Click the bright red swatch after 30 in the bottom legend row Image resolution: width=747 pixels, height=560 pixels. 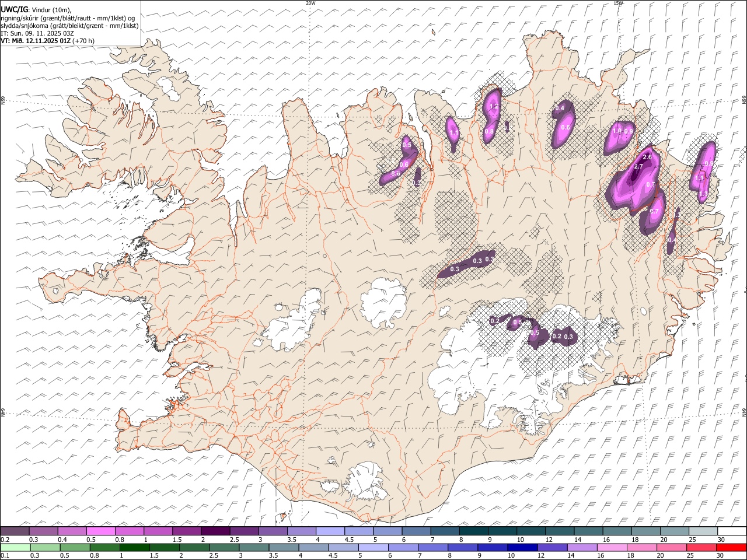point(731,548)
